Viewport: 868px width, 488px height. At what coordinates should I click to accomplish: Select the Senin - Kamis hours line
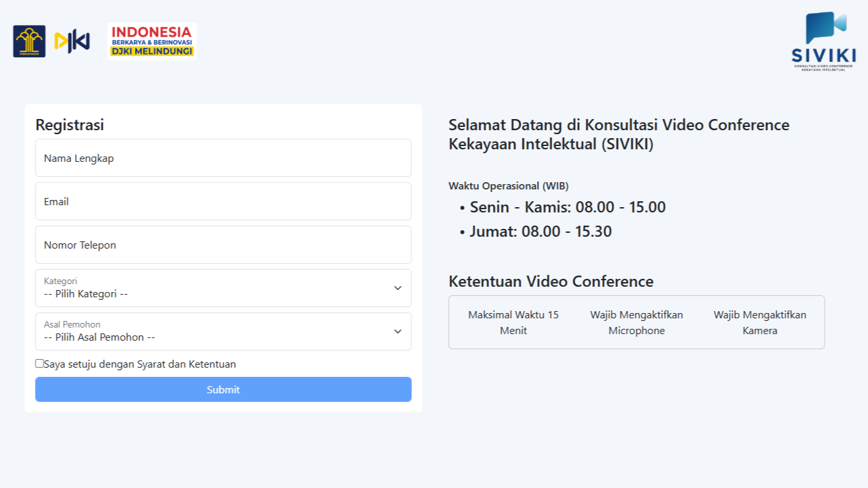pyautogui.click(x=567, y=207)
